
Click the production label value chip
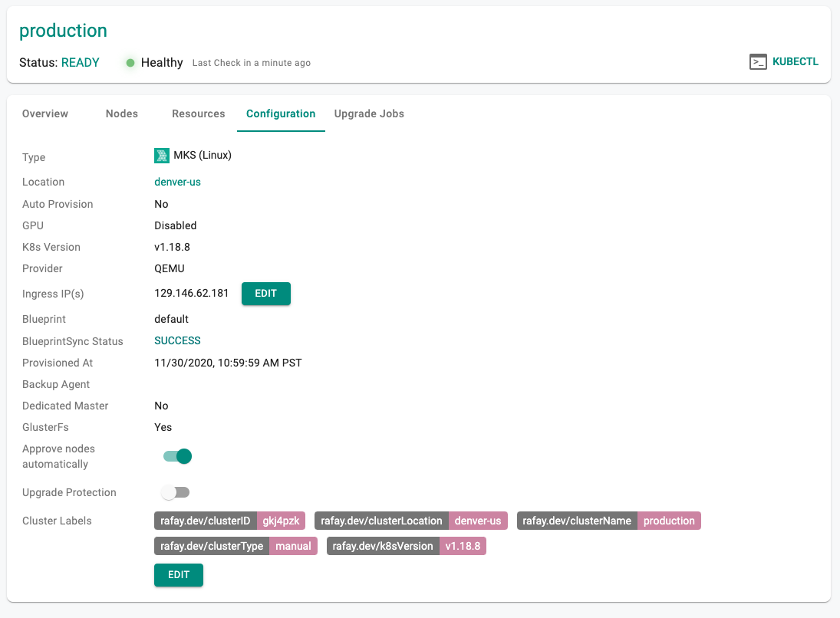(x=669, y=521)
